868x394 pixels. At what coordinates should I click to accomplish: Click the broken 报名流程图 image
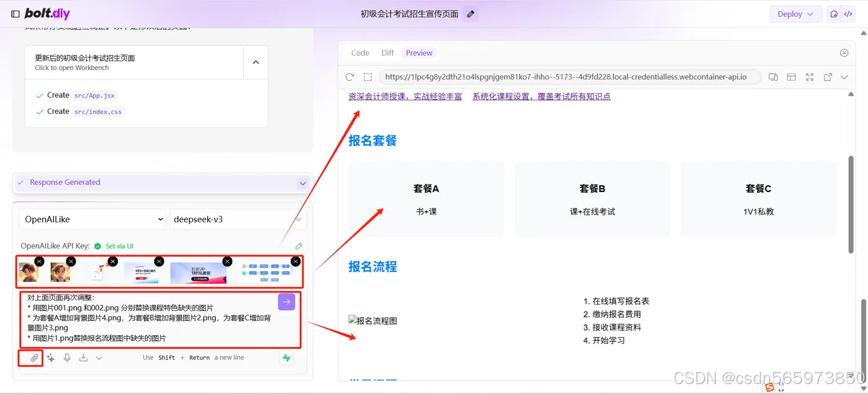point(373,321)
